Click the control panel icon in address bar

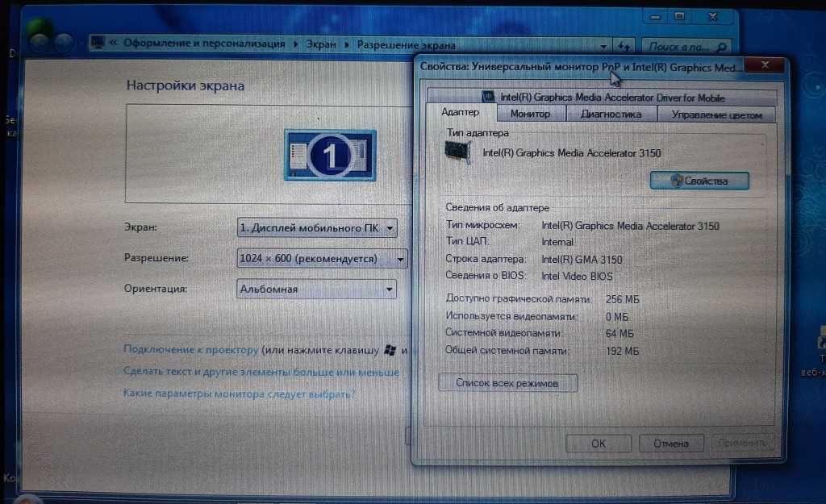click(x=98, y=42)
